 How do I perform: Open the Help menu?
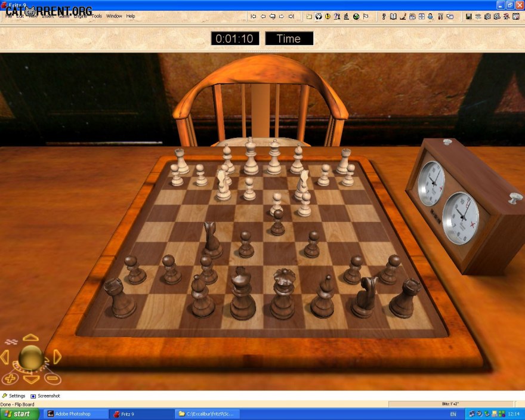[x=131, y=16]
